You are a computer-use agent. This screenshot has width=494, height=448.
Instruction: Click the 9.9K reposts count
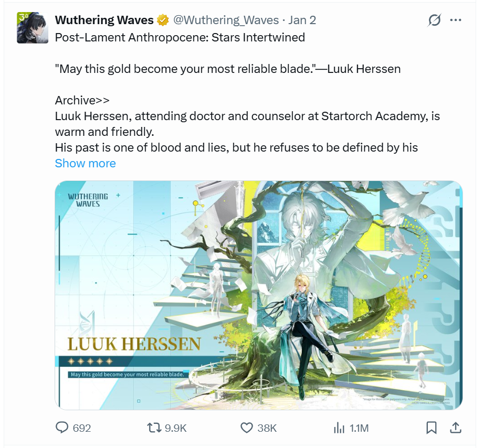point(176,428)
